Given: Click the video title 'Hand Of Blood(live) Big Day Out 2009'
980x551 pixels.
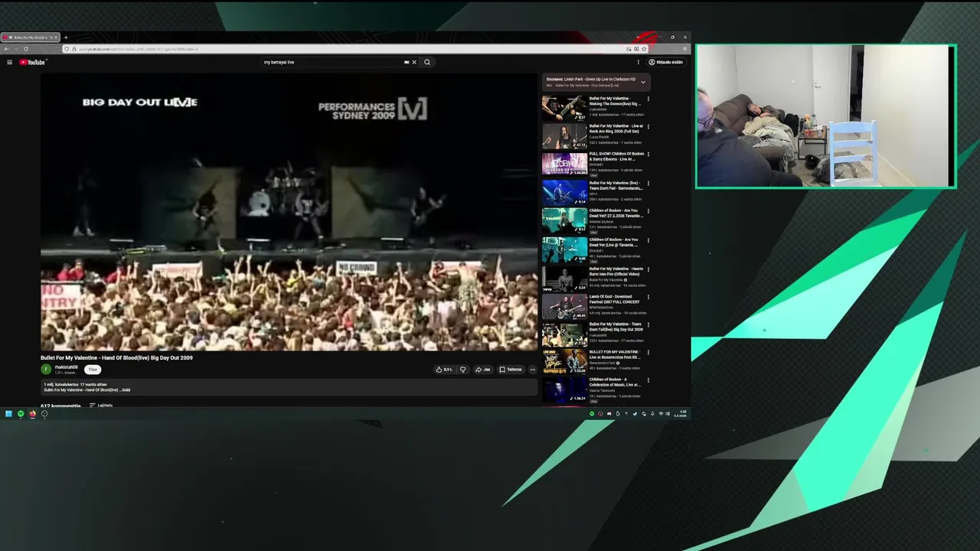Looking at the screenshot, I should (116, 357).
